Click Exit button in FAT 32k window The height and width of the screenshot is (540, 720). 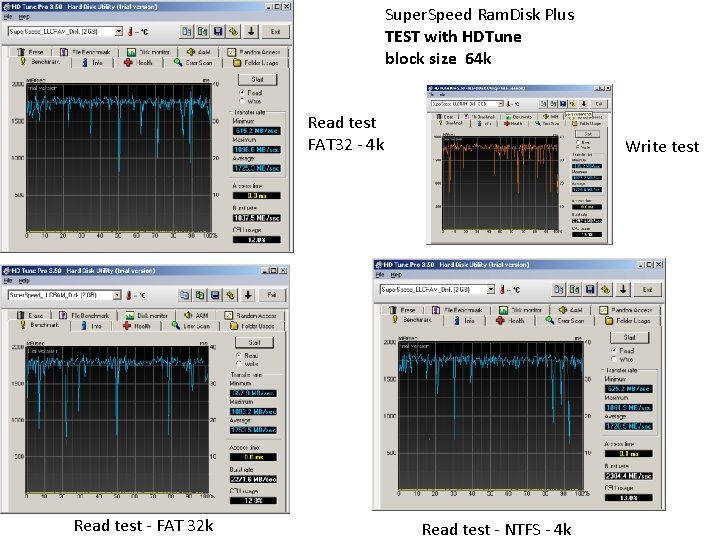pyautogui.click(x=272, y=295)
